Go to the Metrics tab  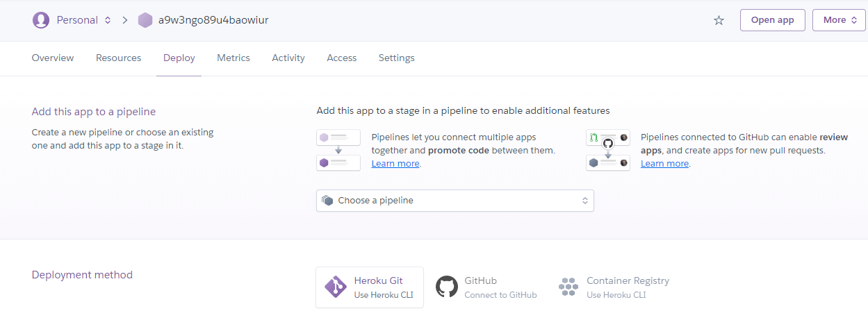coord(234,58)
